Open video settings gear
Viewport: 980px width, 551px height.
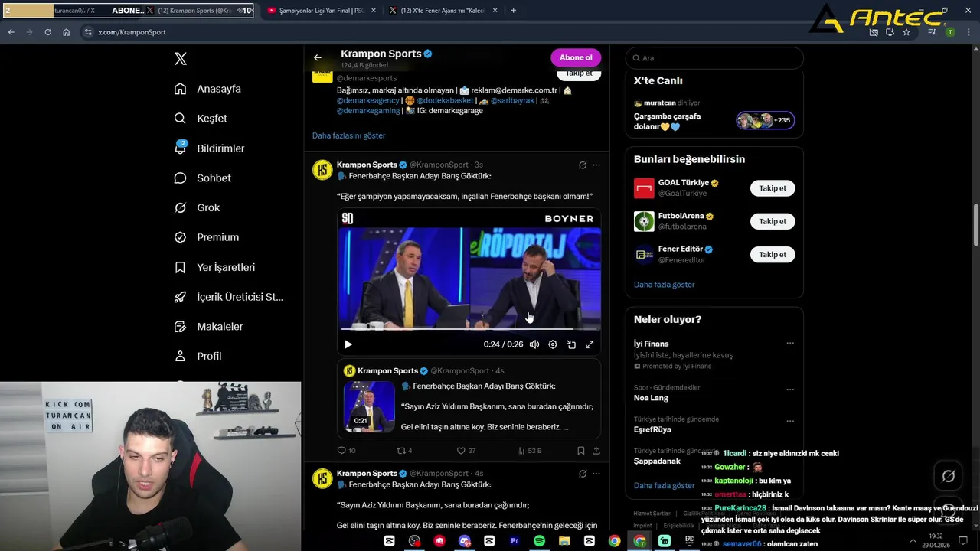553,344
